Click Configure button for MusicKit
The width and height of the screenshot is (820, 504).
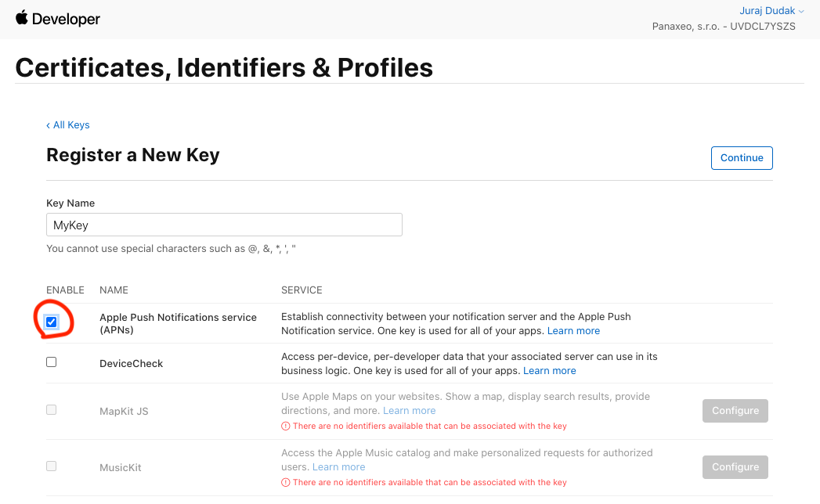pyautogui.click(x=735, y=467)
